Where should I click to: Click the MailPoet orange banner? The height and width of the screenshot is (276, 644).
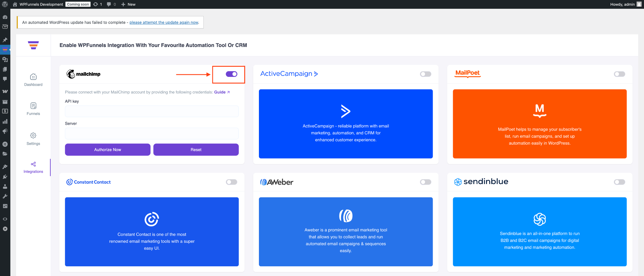click(x=540, y=124)
